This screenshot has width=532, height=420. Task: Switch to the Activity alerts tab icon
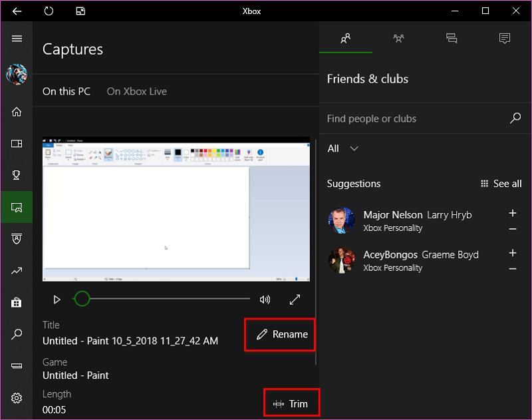click(505, 39)
